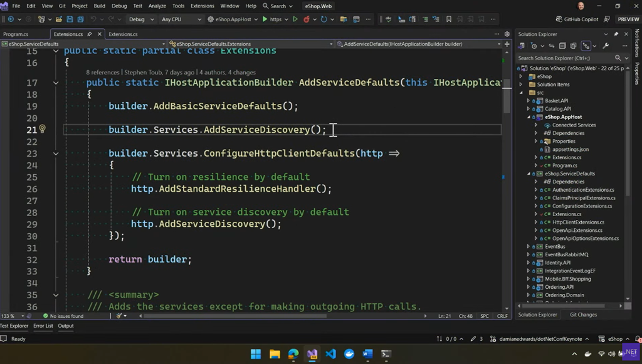Click the Save All toolbar icon
The width and height of the screenshot is (642, 364).
(80, 19)
